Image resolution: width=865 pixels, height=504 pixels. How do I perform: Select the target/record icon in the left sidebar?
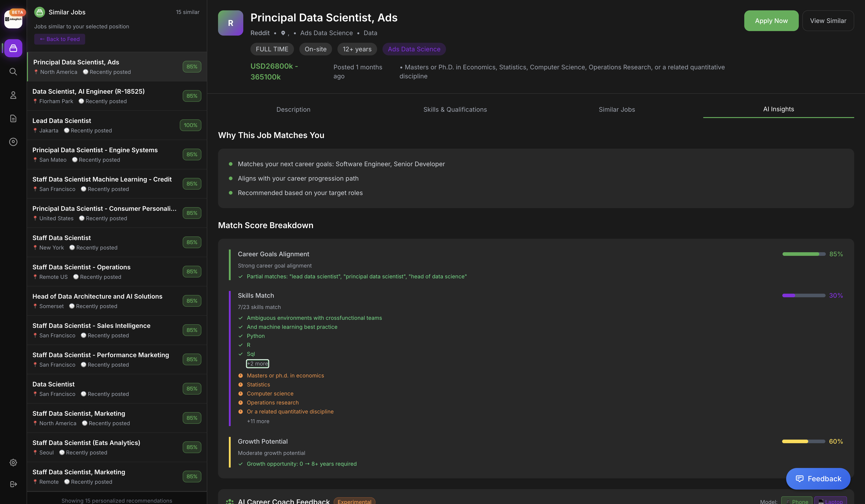13,142
